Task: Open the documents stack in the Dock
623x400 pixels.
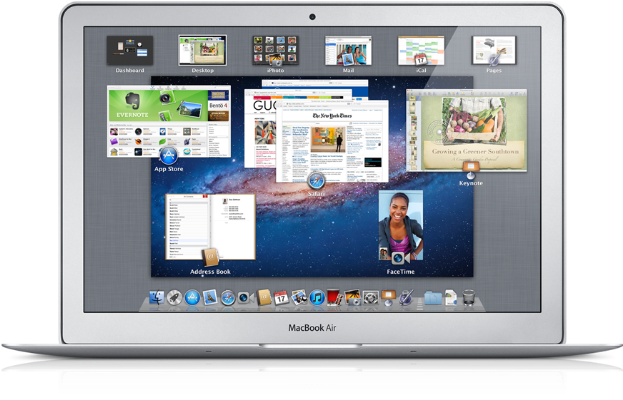Action: [451, 297]
